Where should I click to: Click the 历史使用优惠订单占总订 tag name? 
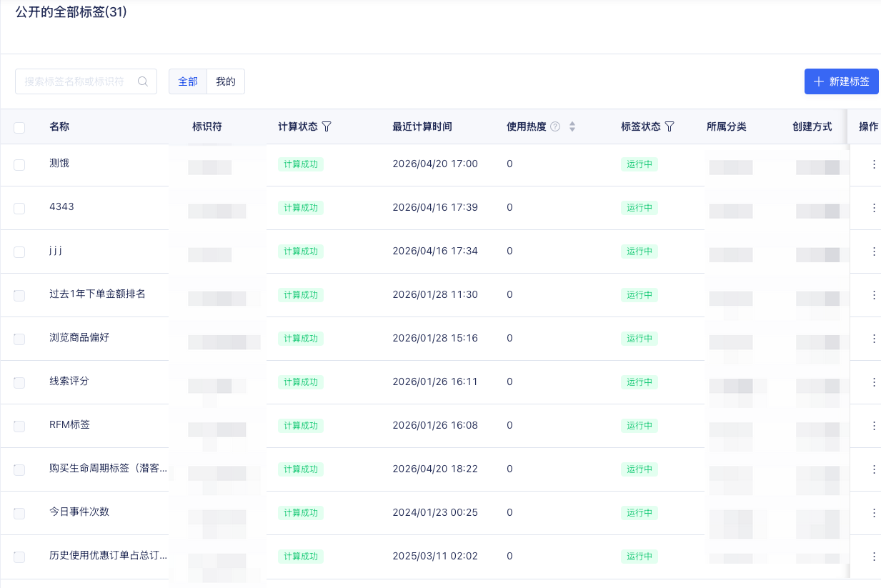pyautogui.click(x=109, y=556)
